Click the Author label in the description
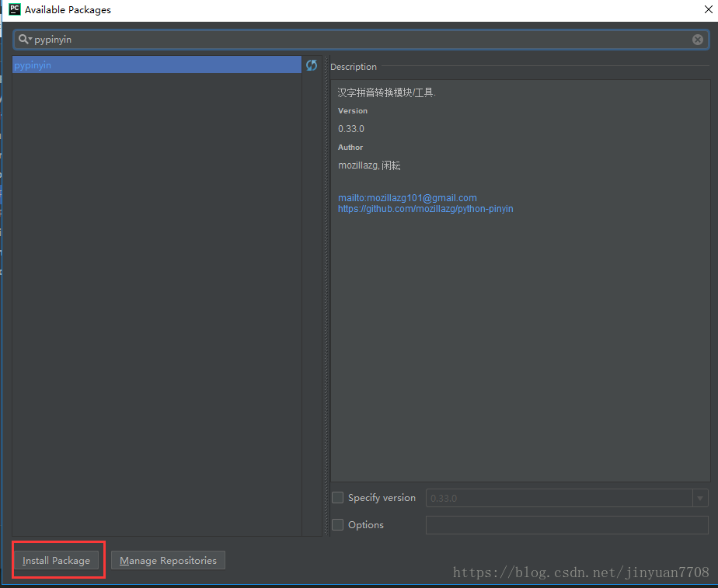718x588 pixels. pos(350,148)
